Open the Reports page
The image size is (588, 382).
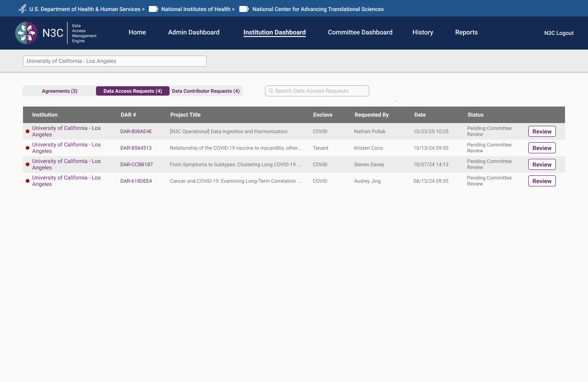466,32
